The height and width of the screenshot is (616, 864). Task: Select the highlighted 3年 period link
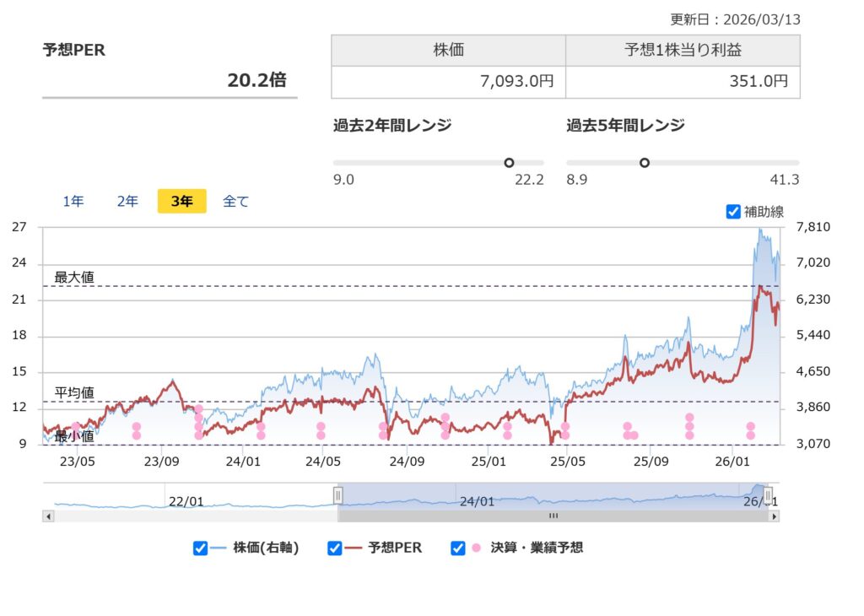(x=181, y=201)
